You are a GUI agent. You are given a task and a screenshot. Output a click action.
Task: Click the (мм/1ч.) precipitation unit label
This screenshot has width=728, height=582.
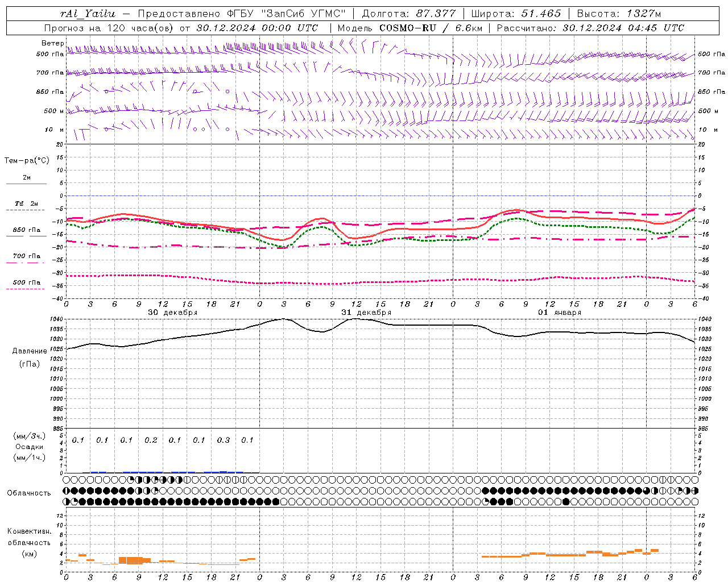pos(30,458)
